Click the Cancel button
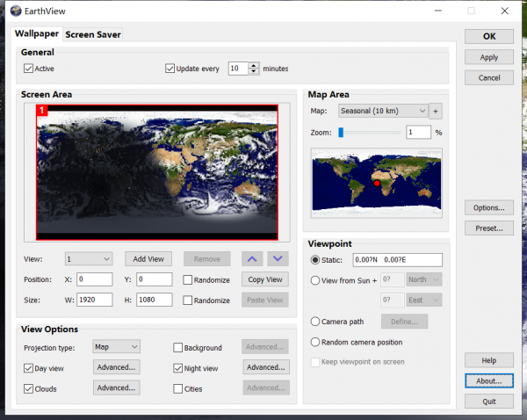This screenshot has height=420, width=527. (x=489, y=77)
